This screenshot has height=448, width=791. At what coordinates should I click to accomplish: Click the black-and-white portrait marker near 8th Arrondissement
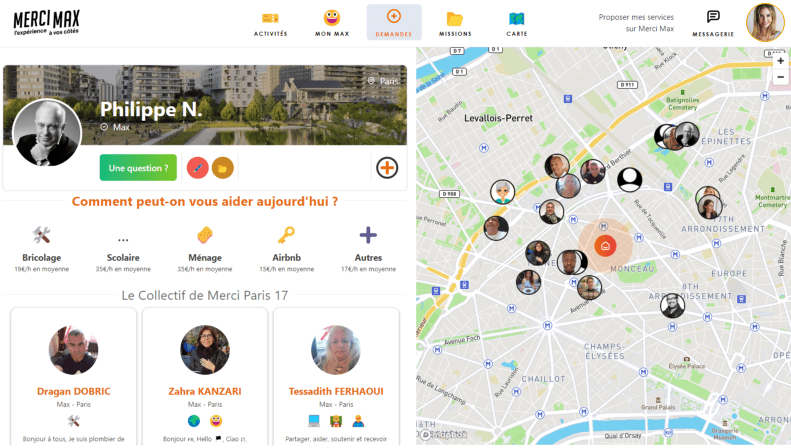click(672, 305)
